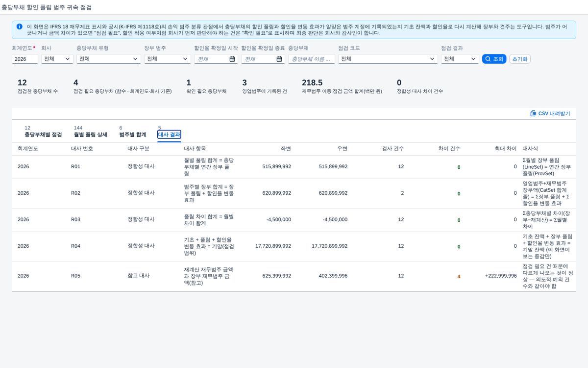Click the 우변 column header
This screenshot has height=368, width=588.
tap(342, 149)
